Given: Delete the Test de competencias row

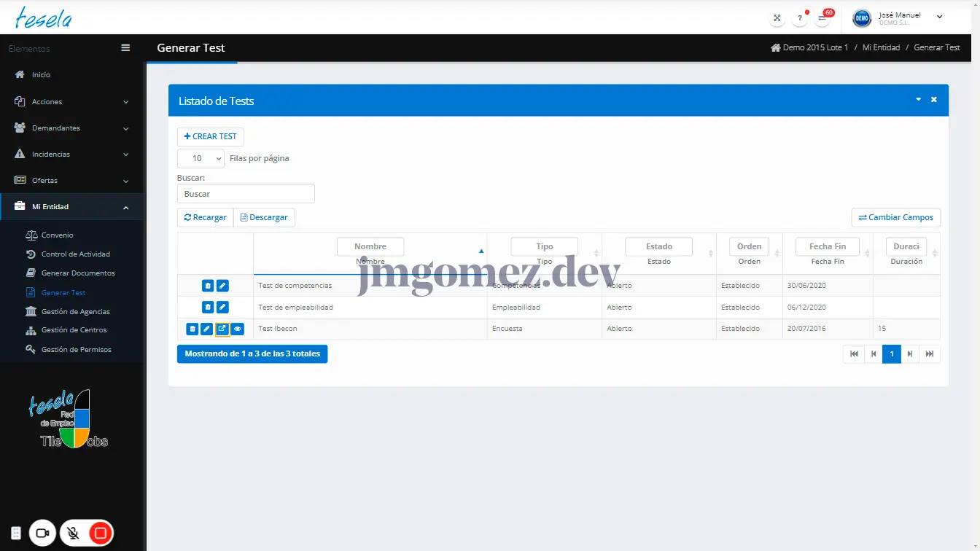Looking at the screenshot, I should (208, 286).
